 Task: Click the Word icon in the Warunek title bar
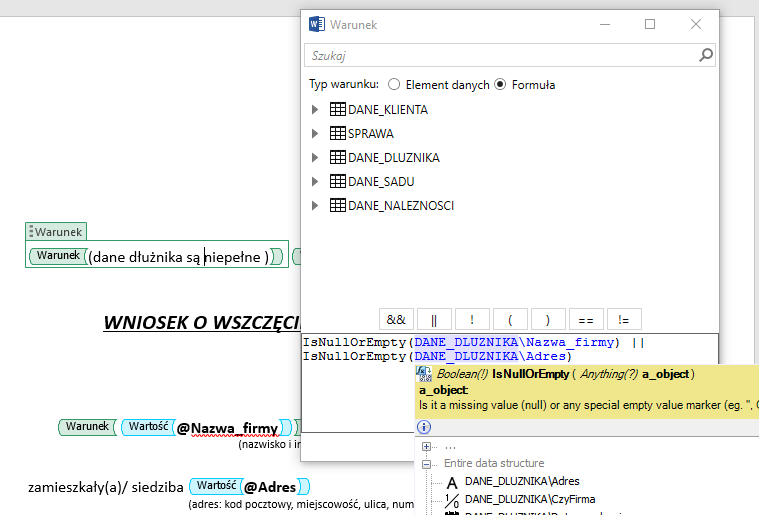(x=317, y=24)
